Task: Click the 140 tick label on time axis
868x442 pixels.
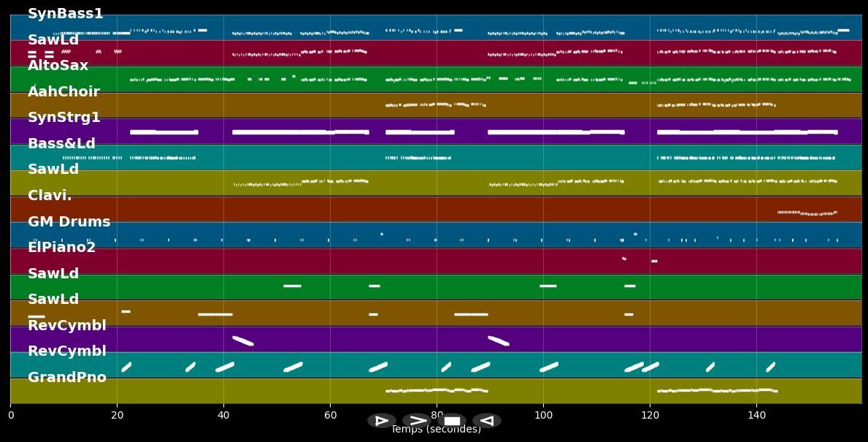Action: point(756,416)
